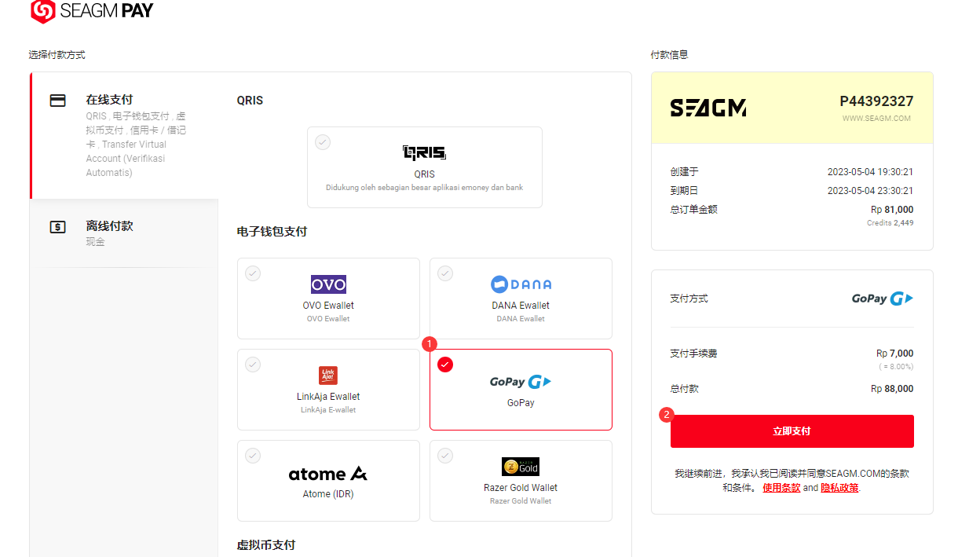980x557 pixels.
Task: Select the Razer Gold Wallet radio check
Action: click(444, 456)
